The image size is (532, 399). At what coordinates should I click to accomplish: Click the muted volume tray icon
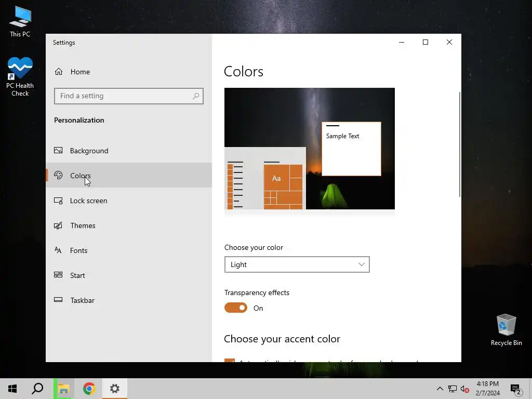[x=465, y=389]
